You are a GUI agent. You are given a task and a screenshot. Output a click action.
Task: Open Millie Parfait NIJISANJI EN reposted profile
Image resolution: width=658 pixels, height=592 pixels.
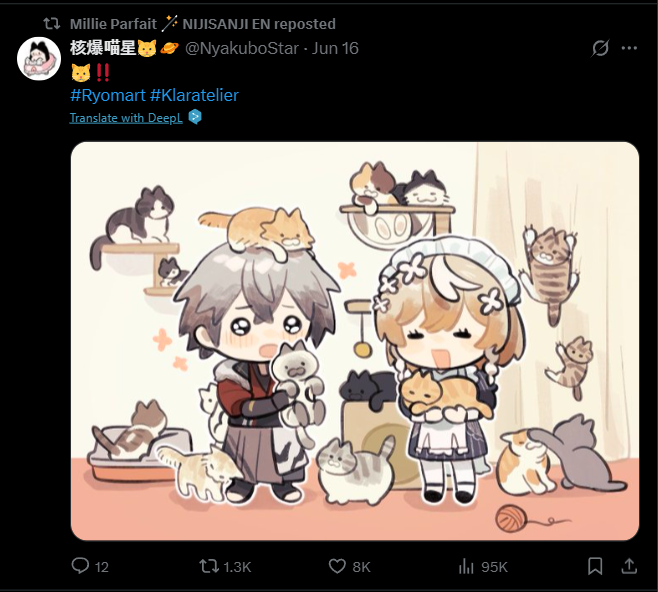(x=203, y=24)
